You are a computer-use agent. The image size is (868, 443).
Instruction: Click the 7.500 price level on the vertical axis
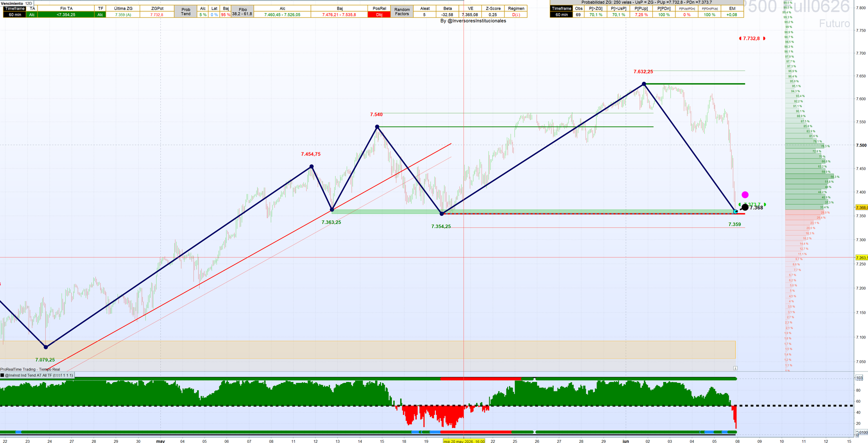pyautogui.click(x=861, y=145)
